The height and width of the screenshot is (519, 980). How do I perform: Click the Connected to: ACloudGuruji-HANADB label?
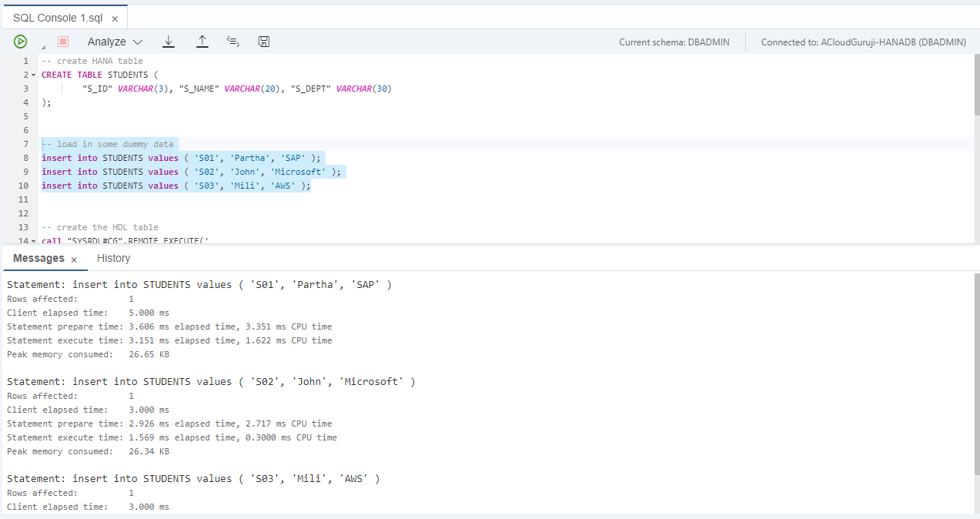(x=863, y=42)
